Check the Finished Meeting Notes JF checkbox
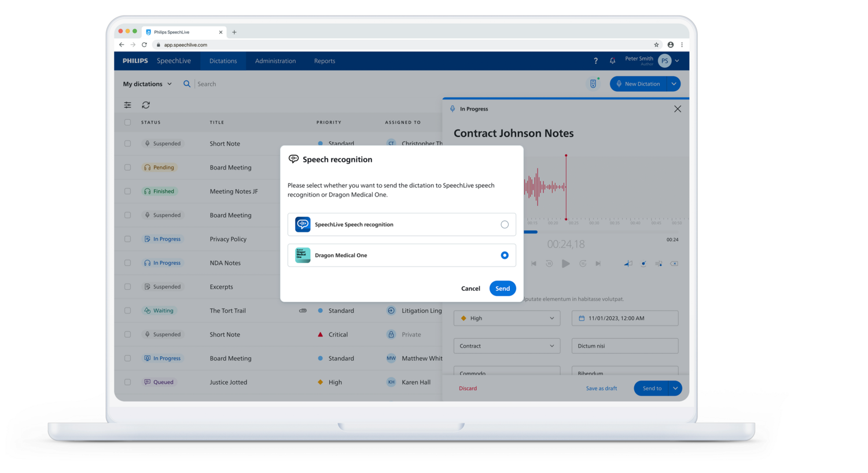868x473 pixels. (x=127, y=191)
